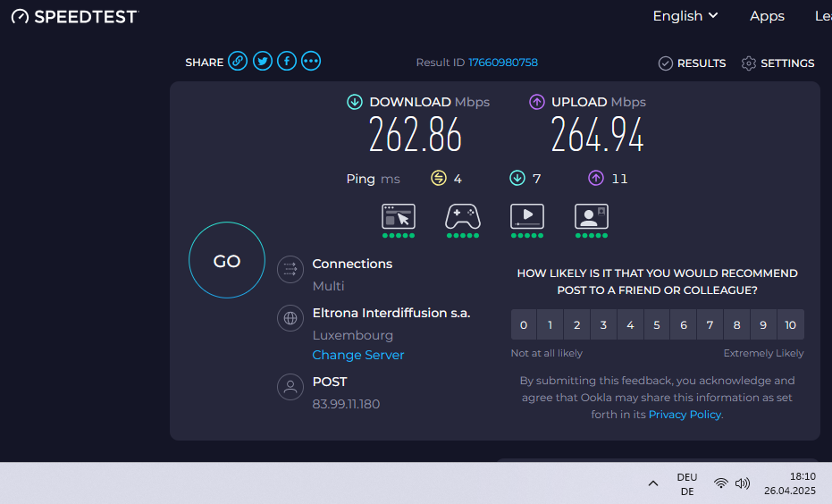Viewport: 832px width, 504px height.
Task: Copy the result link via share link icon
Action: (238, 61)
